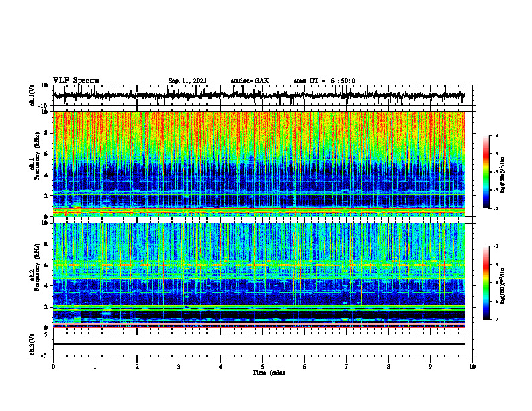532x411 pixels.
Task: Click the 'station=GAK' label
Action: pyautogui.click(x=250, y=81)
